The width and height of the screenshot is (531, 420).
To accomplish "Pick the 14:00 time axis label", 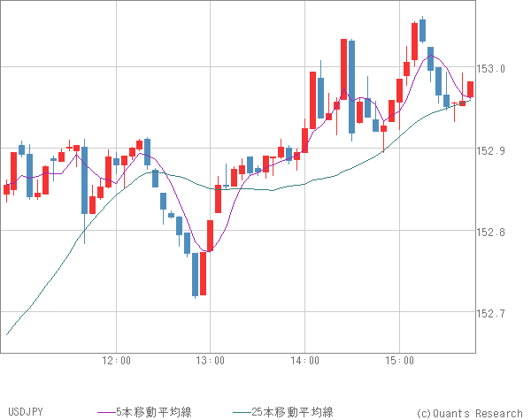I will point(304,361).
